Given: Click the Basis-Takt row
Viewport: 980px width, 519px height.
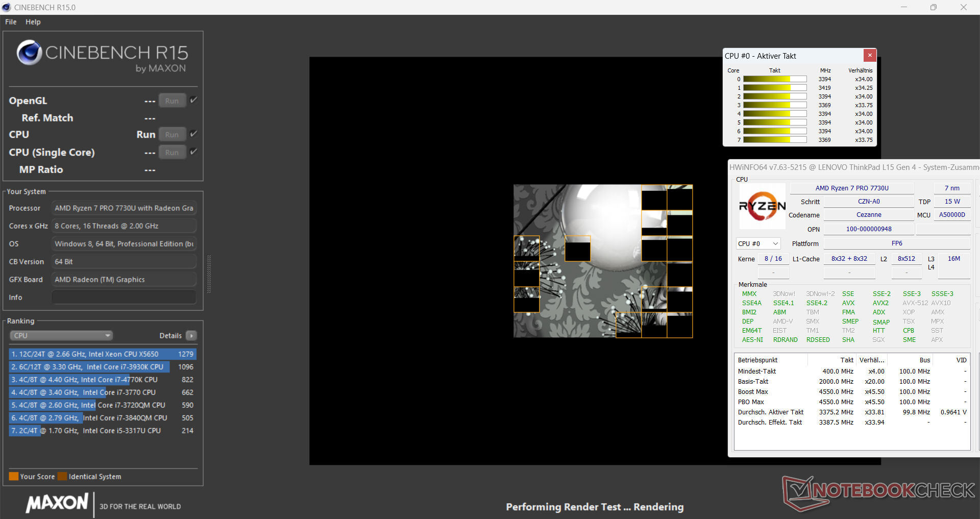Looking at the screenshot, I should 852,382.
